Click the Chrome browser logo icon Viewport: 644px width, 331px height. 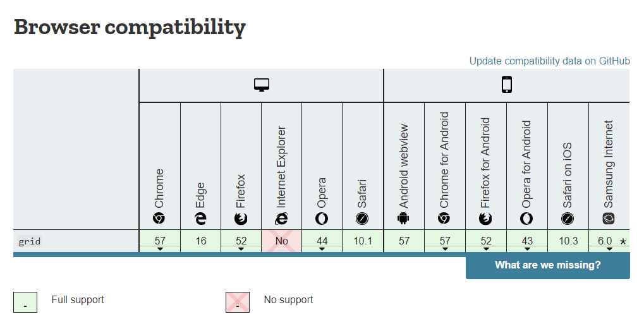tap(159, 219)
